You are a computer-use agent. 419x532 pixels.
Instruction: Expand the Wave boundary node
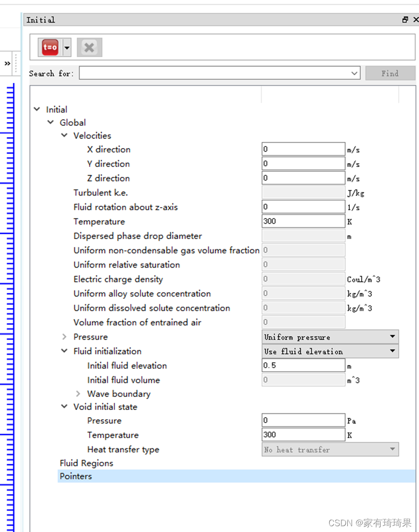pos(78,394)
